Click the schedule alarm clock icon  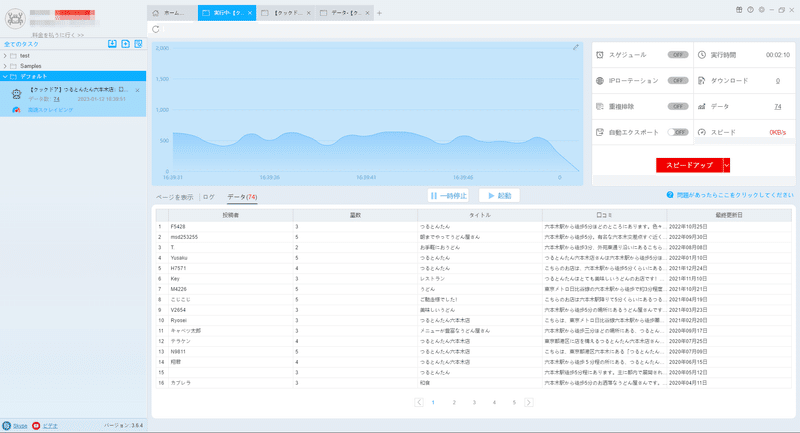click(600, 55)
